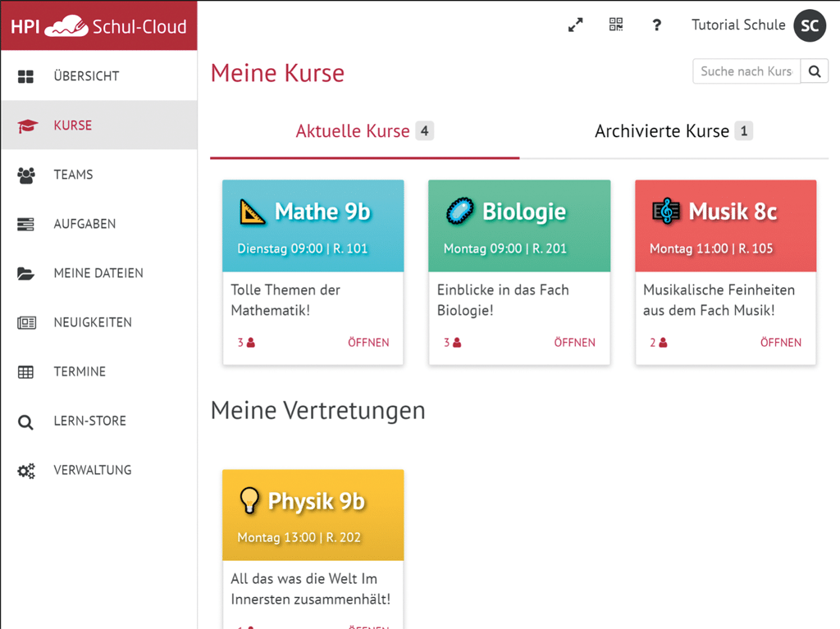Open the help question mark

coord(656,25)
